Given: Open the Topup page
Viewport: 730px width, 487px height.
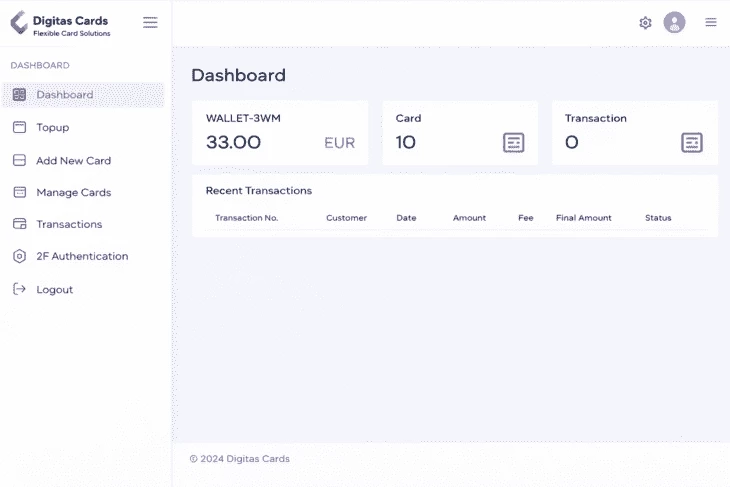Looking at the screenshot, I should (x=53, y=128).
